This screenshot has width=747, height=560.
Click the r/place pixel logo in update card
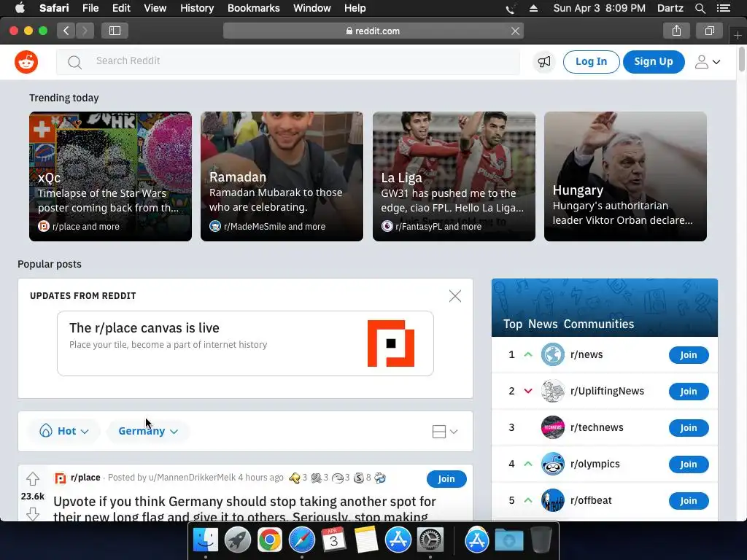coord(391,343)
